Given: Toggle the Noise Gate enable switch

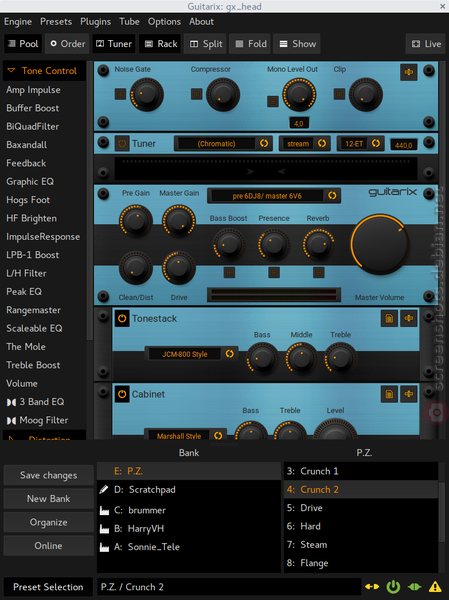Looking at the screenshot, I should pos(120,94).
